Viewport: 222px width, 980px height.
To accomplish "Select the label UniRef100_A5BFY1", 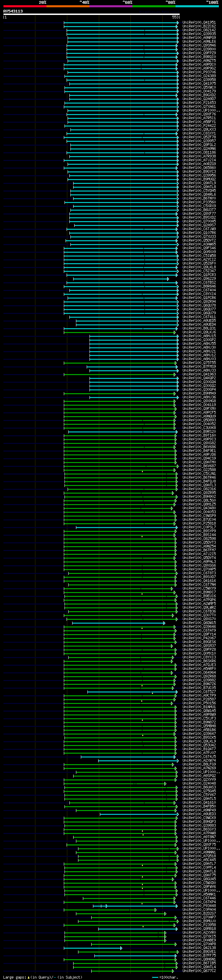I will point(199,122).
